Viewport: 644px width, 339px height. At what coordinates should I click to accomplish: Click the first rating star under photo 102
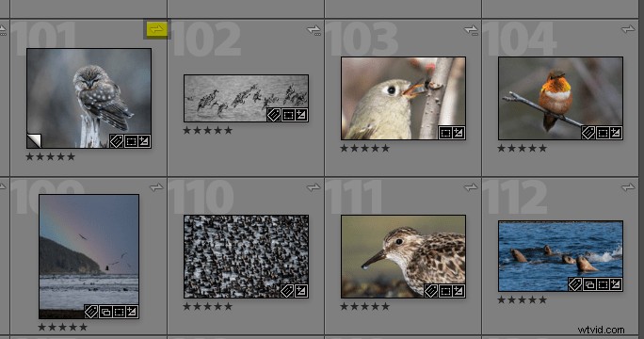click(x=186, y=130)
